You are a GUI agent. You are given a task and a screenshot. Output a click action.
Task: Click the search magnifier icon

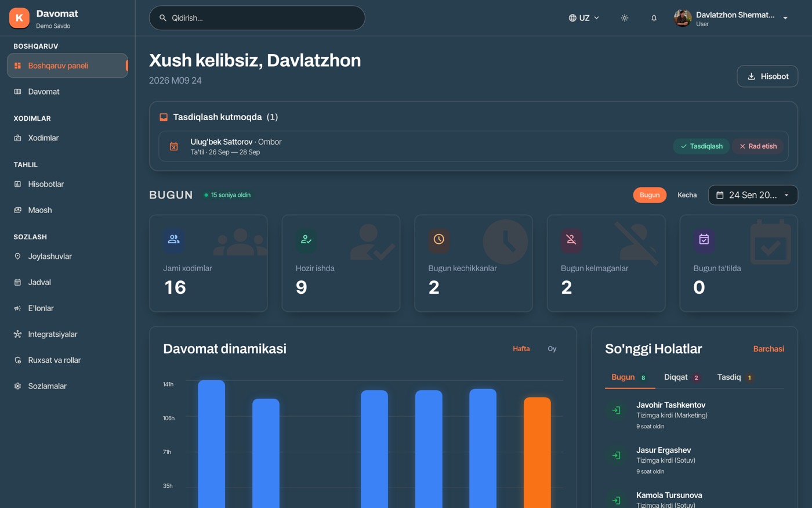163,18
